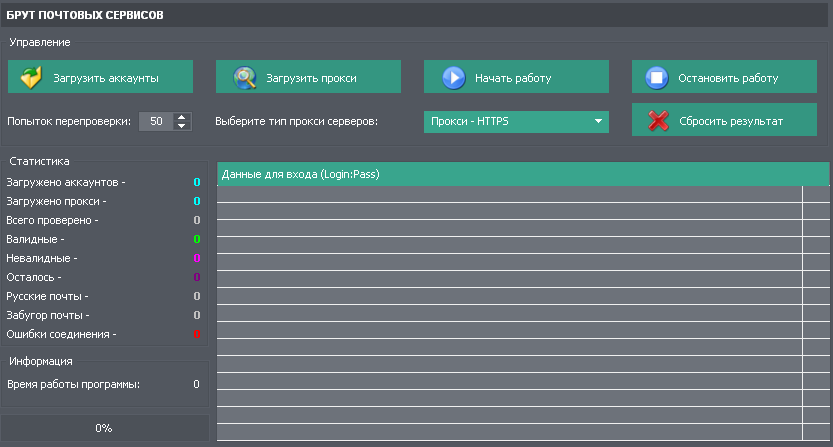The width and height of the screenshot is (833, 447).
Task: Increase retry attempts with the up arrow
Action: pos(181,117)
